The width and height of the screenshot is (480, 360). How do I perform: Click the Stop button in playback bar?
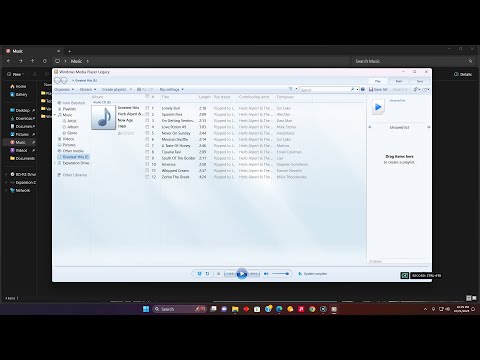tap(218, 274)
